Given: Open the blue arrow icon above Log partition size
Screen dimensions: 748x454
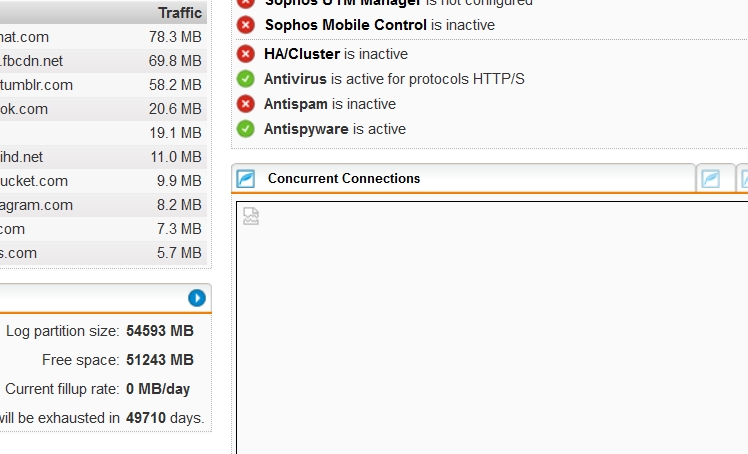Looking at the screenshot, I should (x=197, y=298).
